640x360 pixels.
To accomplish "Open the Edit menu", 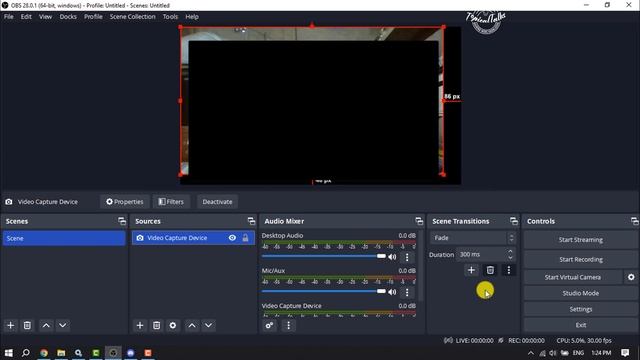I will [26, 17].
